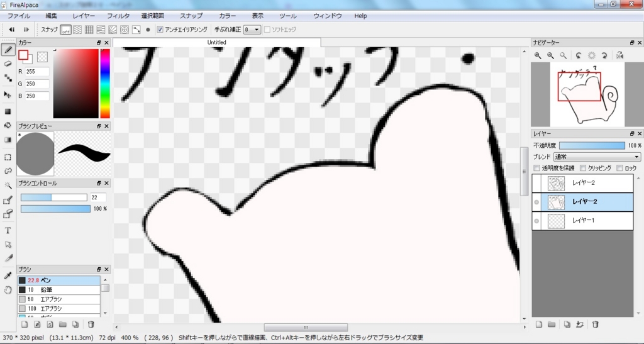Select the 50 エアブラシ brush
The width and height of the screenshot is (644, 344).
(58, 299)
